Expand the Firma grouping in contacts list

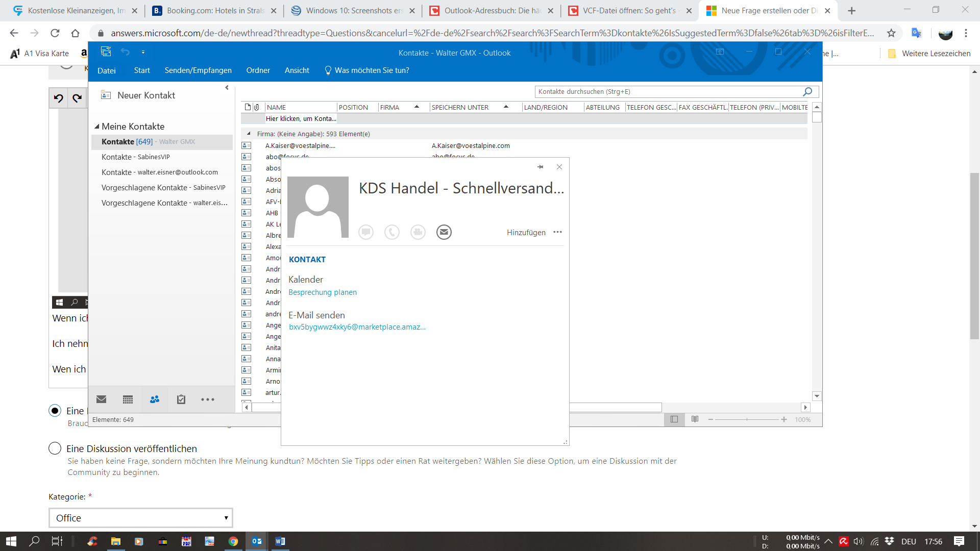(249, 134)
